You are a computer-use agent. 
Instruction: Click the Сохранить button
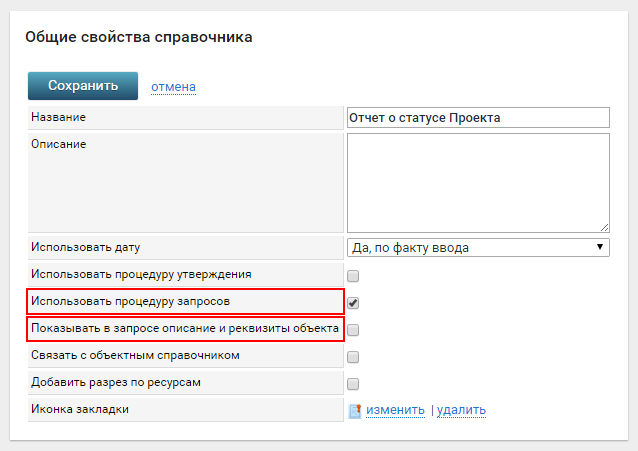(x=83, y=86)
